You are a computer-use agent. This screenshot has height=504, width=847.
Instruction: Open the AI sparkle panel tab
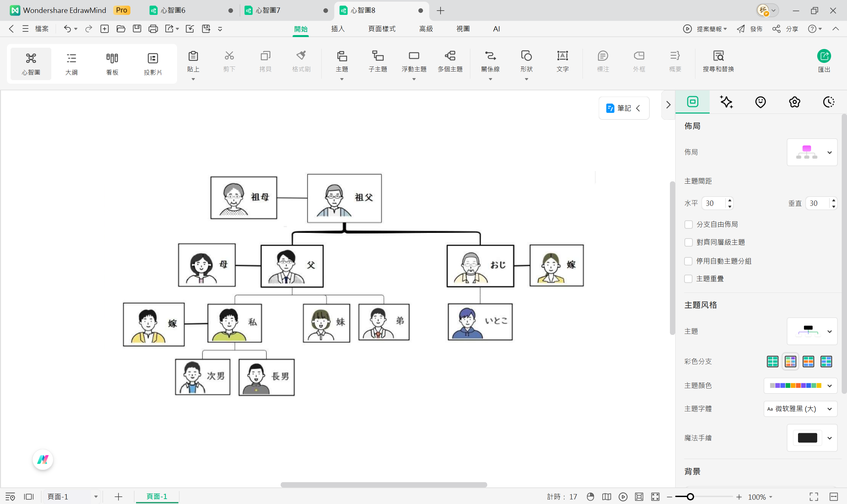tap(726, 102)
